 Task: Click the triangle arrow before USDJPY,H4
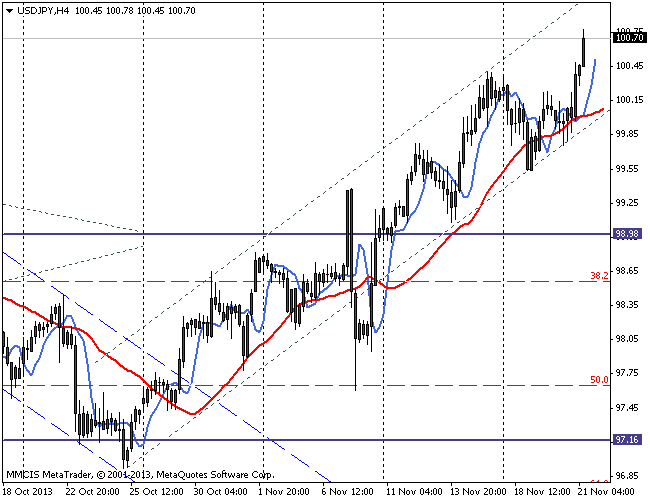click(x=10, y=11)
